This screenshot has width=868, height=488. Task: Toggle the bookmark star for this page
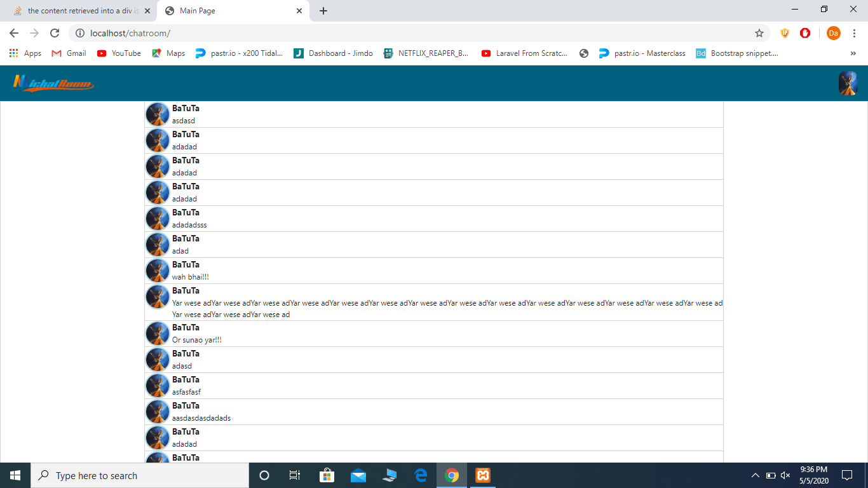coord(760,33)
